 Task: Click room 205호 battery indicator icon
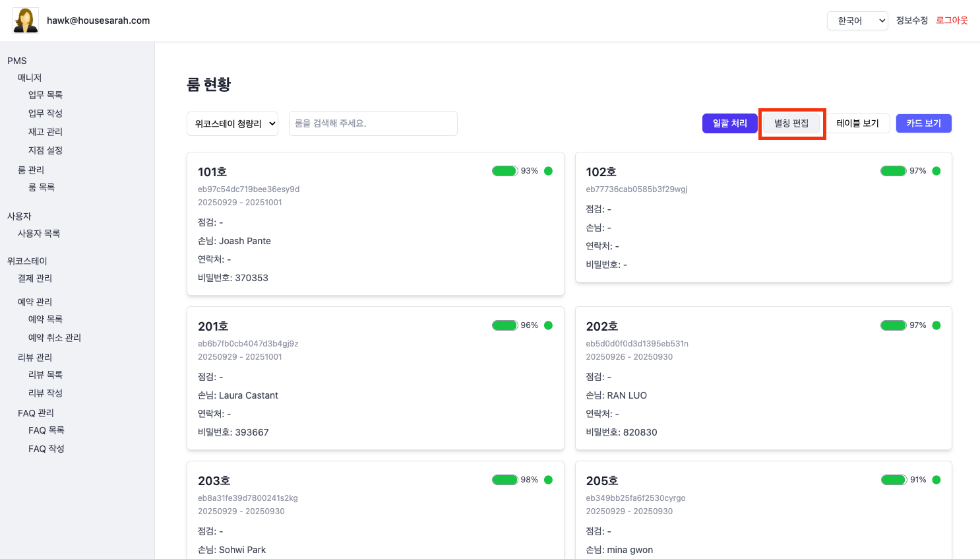894,480
